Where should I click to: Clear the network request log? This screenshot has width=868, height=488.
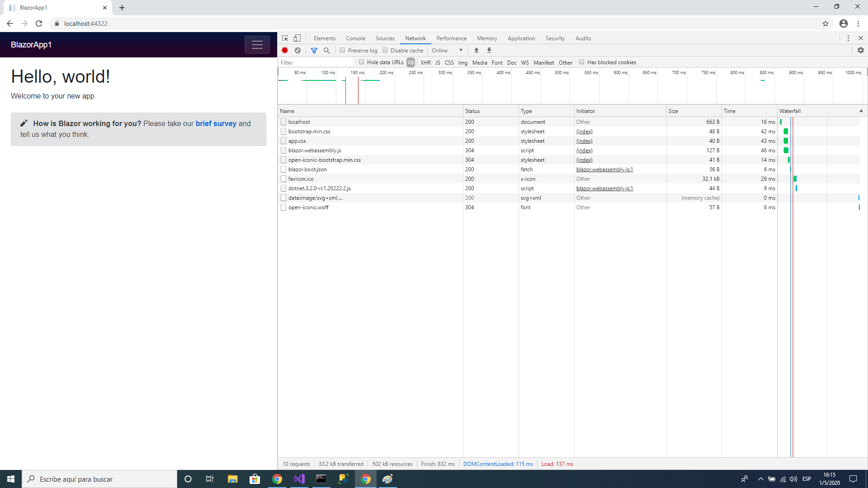(297, 50)
